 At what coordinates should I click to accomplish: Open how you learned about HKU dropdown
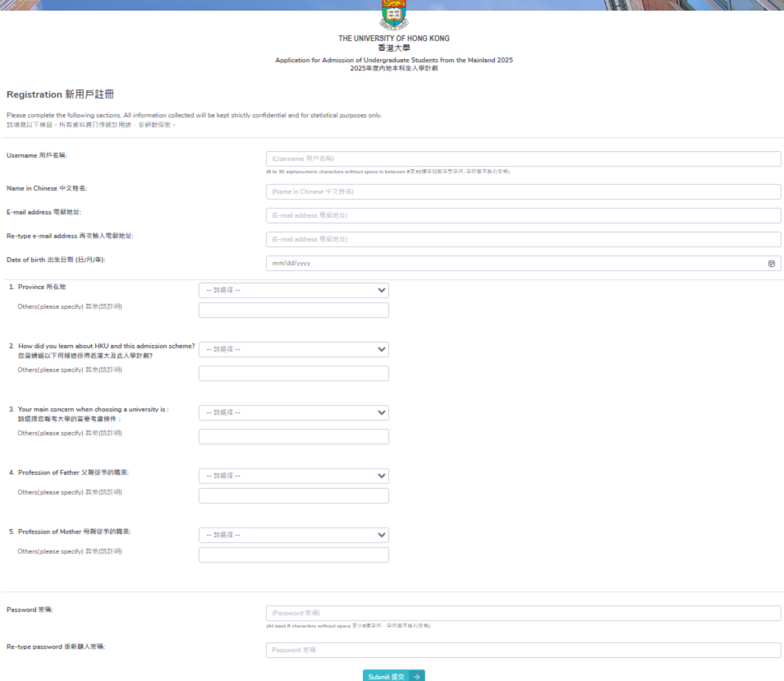293,349
